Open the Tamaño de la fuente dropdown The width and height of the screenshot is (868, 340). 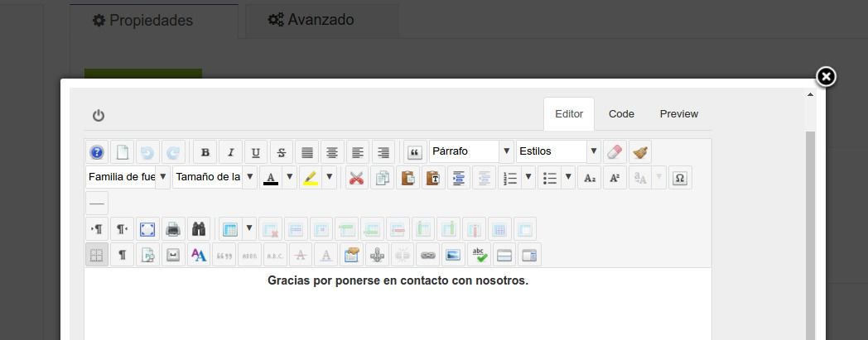point(215,178)
